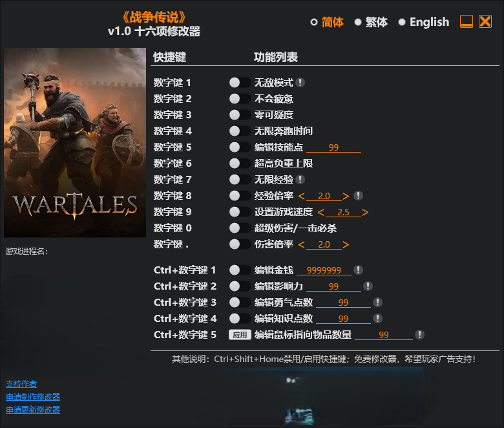The width and height of the screenshot is (504, 428).
Task: Open the 支持作者 link
Action: 21,384
